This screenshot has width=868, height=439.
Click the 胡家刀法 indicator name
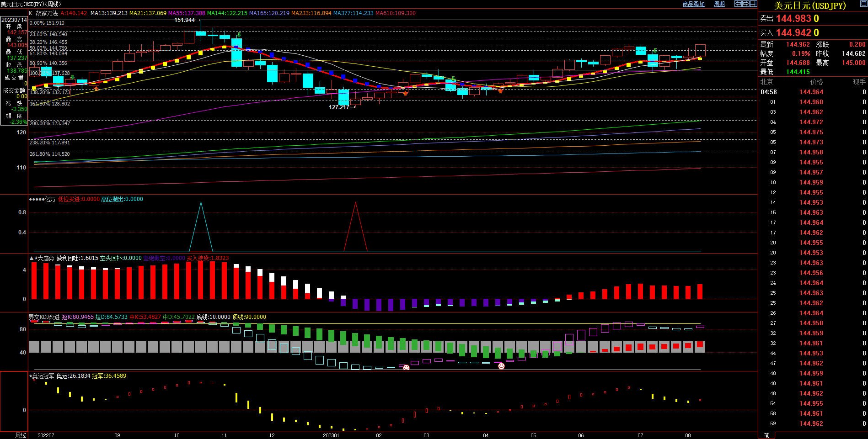[47, 13]
